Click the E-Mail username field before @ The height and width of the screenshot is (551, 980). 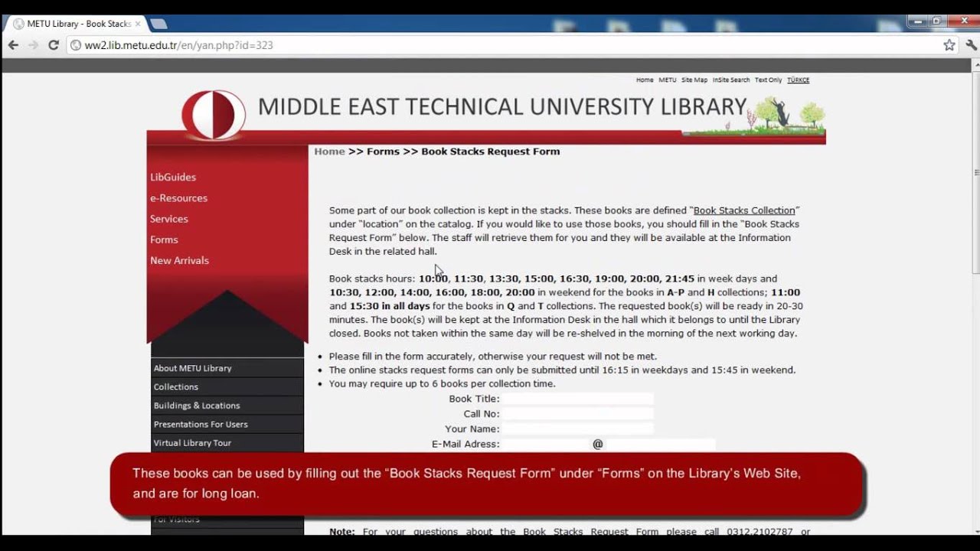[547, 444]
